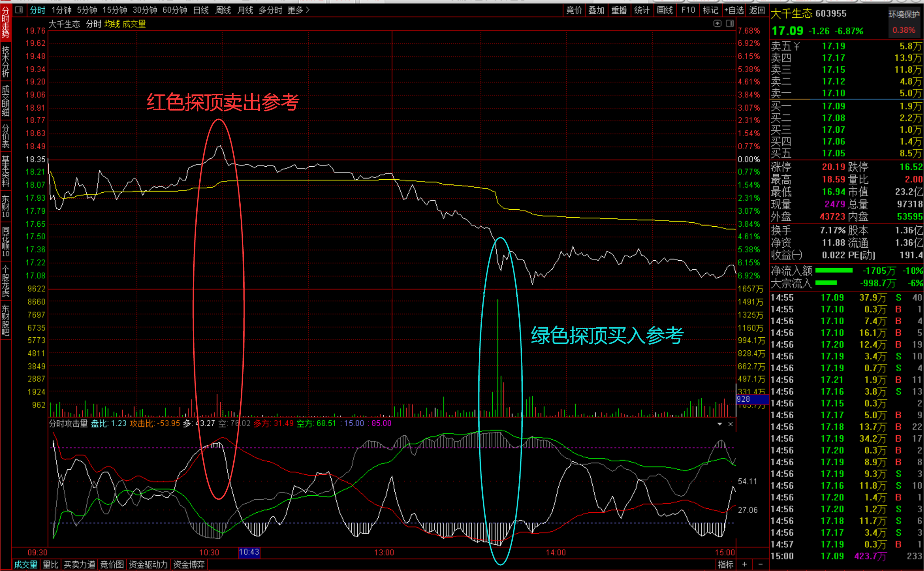This screenshot has height=571, width=924.
Task: Collapse the 分时攻击量 indicator panel arrow
Action: (x=721, y=423)
